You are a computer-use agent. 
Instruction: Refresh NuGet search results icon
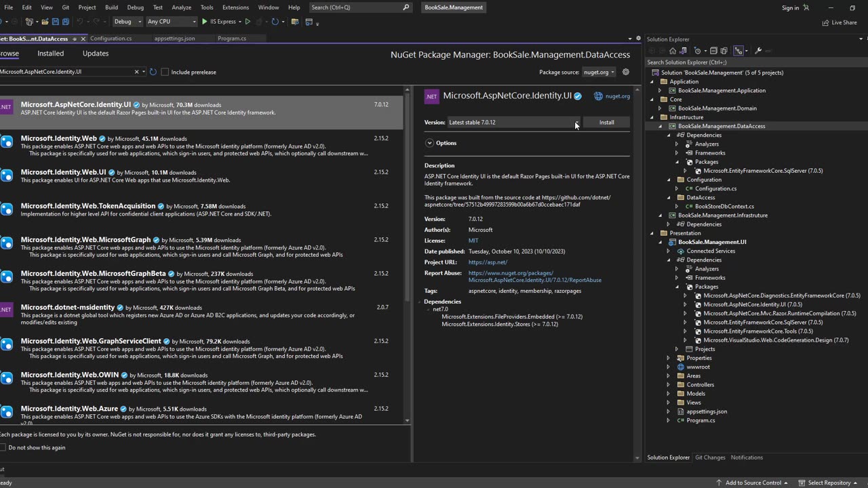[153, 72]
